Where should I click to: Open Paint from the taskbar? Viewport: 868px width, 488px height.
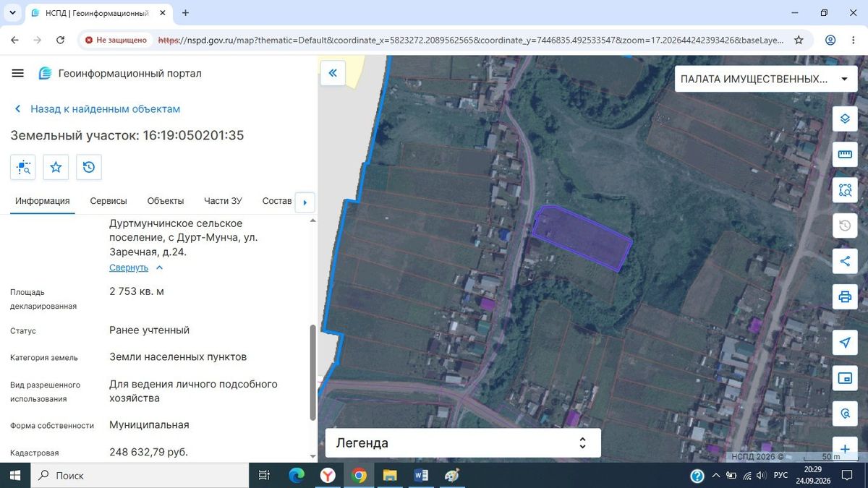click(452, 475)
